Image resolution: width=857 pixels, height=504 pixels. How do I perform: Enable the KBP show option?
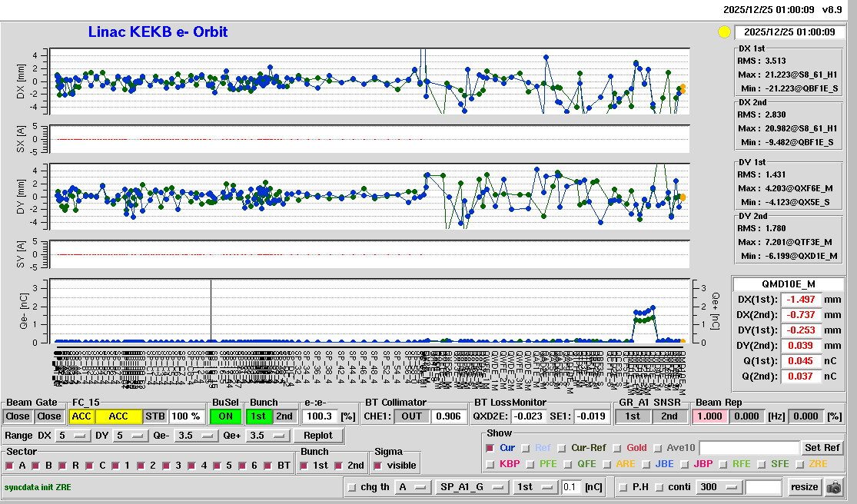coord(490,464)
